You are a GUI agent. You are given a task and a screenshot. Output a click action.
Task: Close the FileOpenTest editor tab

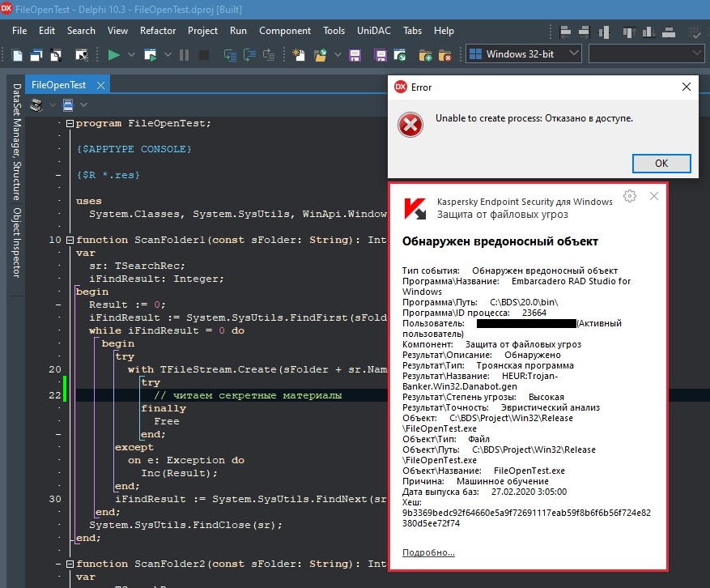coord(100,85)
